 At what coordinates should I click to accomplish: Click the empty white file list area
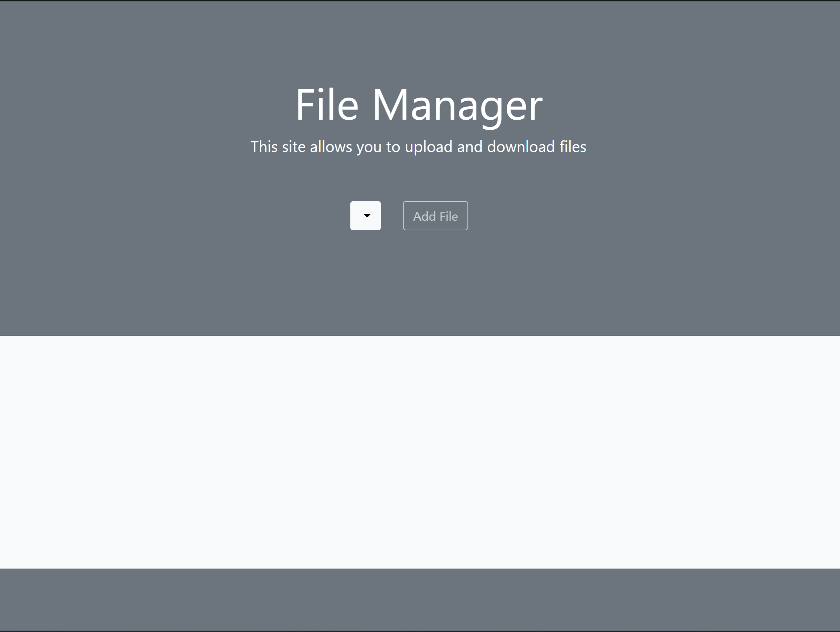420,452
